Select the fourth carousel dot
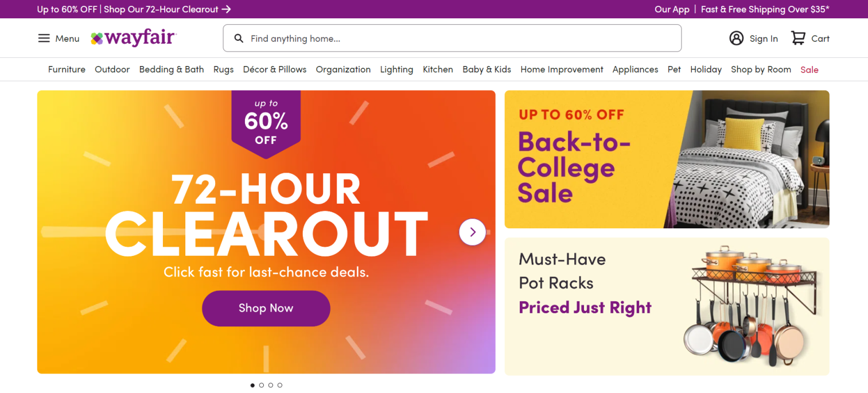Screen dimensions: 868x393 [x=280, y=385]
